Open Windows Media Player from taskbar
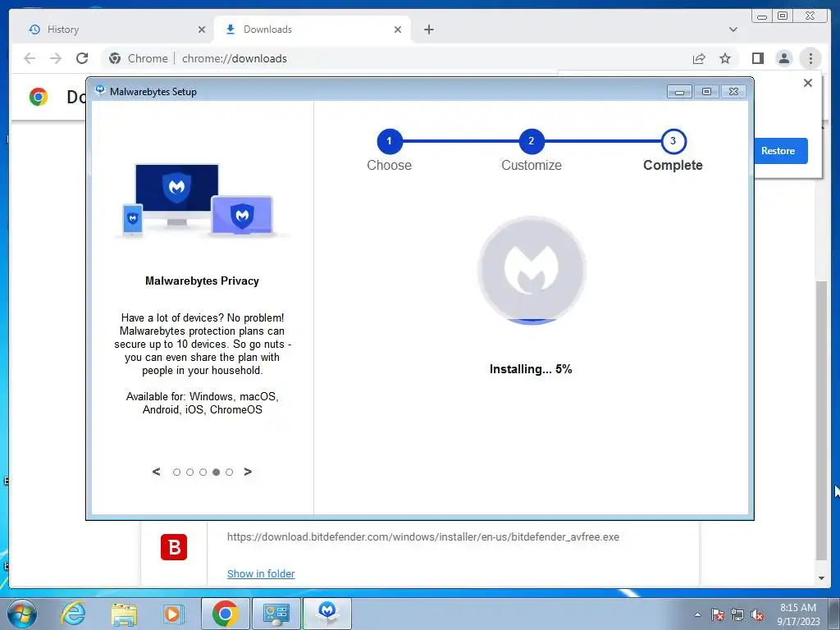Screen dimensions: 840x630 coord(174,614)
